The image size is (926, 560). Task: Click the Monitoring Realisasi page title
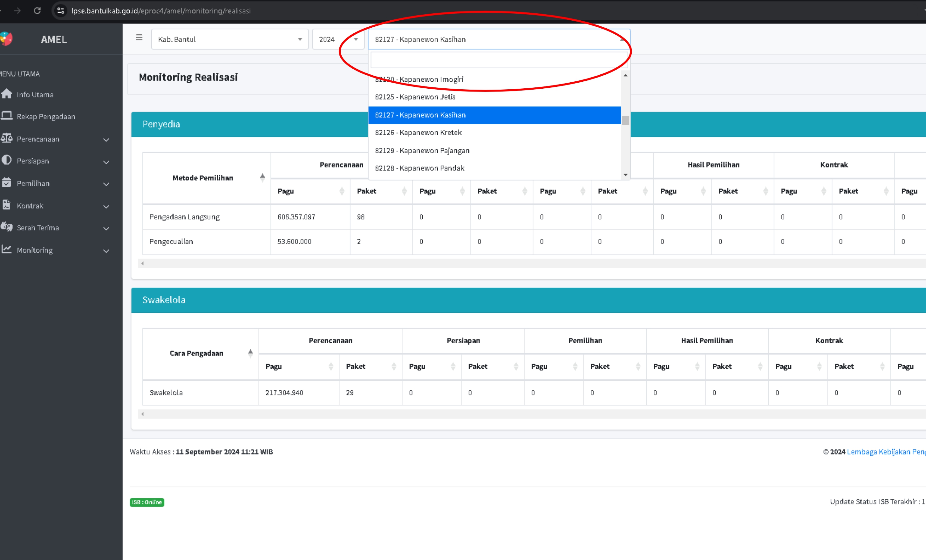point(188,77)
